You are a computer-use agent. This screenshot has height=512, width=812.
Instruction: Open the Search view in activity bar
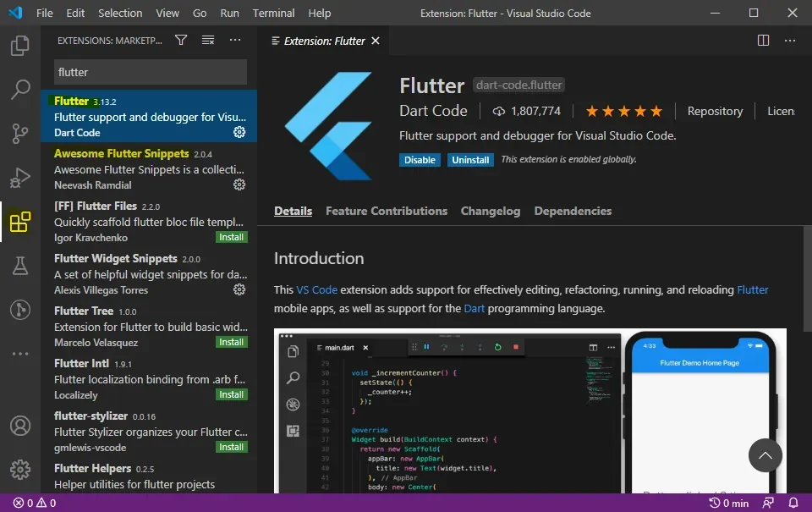pos(20,89)
